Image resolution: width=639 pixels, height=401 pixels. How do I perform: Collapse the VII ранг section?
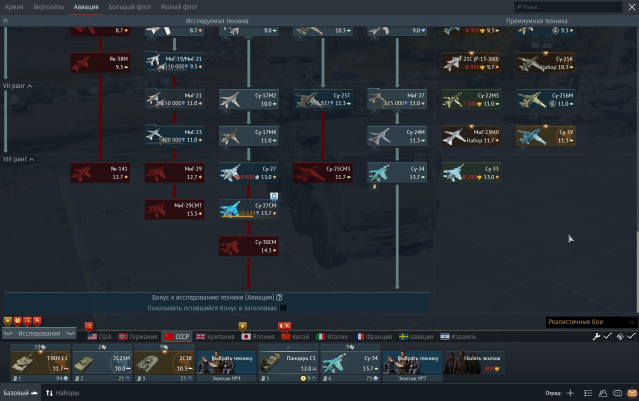18,87
